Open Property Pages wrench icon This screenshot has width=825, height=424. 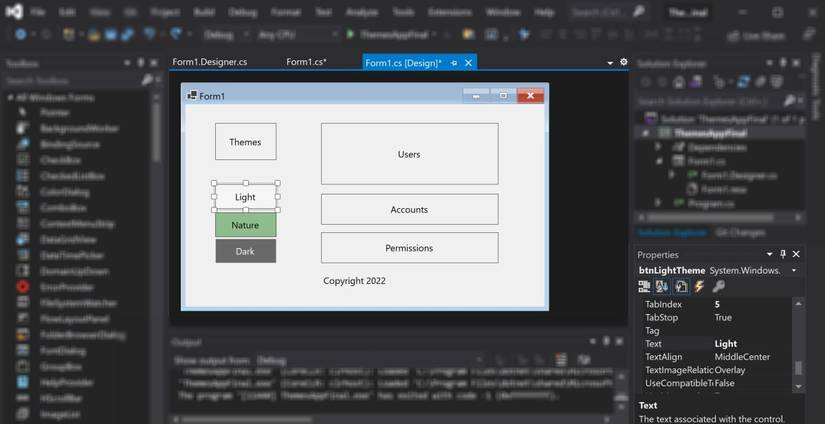(718, 286)
